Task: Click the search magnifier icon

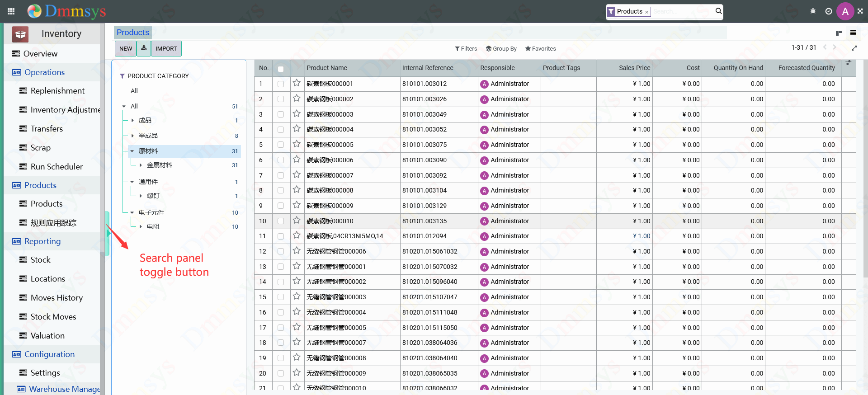Action: (x=718, y=11)
